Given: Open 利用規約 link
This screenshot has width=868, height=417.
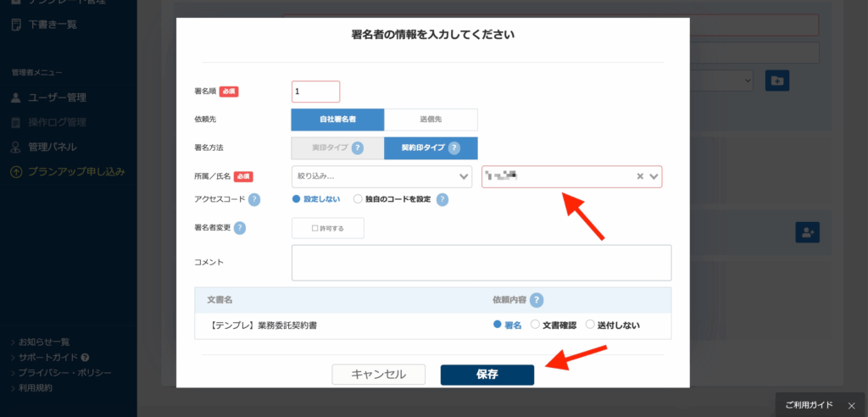Looking at the screenshot, I should pos(36,388).
